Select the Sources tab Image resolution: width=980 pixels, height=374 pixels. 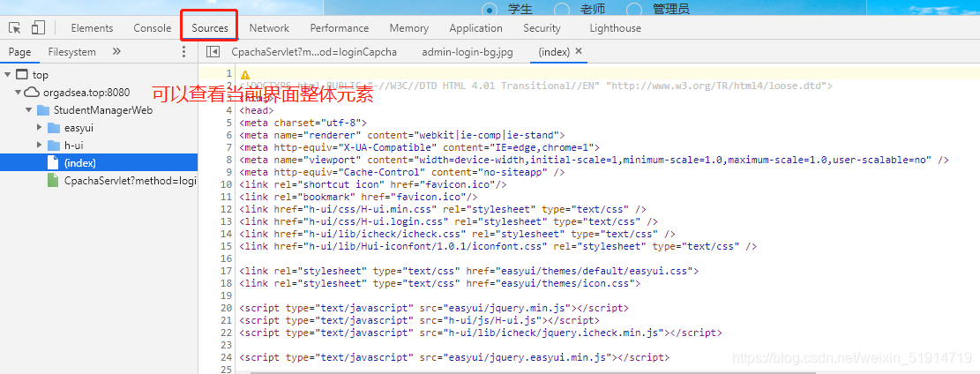[210, 28]
